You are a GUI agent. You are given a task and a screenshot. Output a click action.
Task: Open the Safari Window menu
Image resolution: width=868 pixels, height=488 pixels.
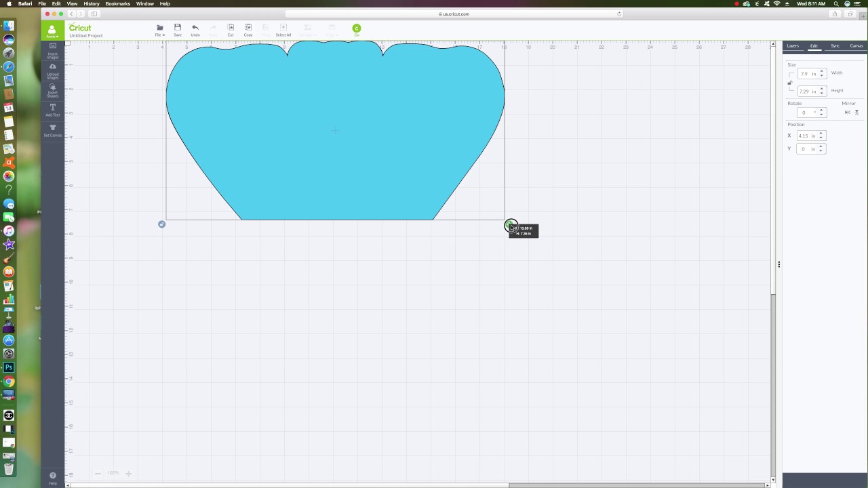pyautogui.click(x=144, y=3)
